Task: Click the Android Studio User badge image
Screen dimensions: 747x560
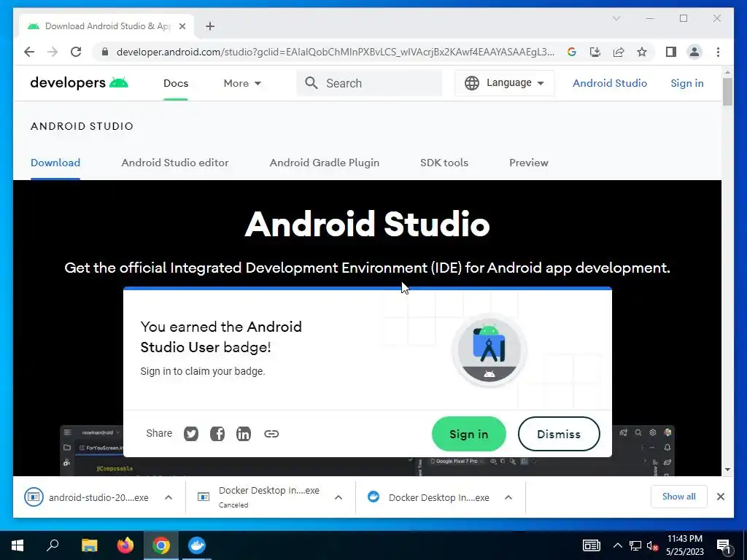Action: click(489, 350)
